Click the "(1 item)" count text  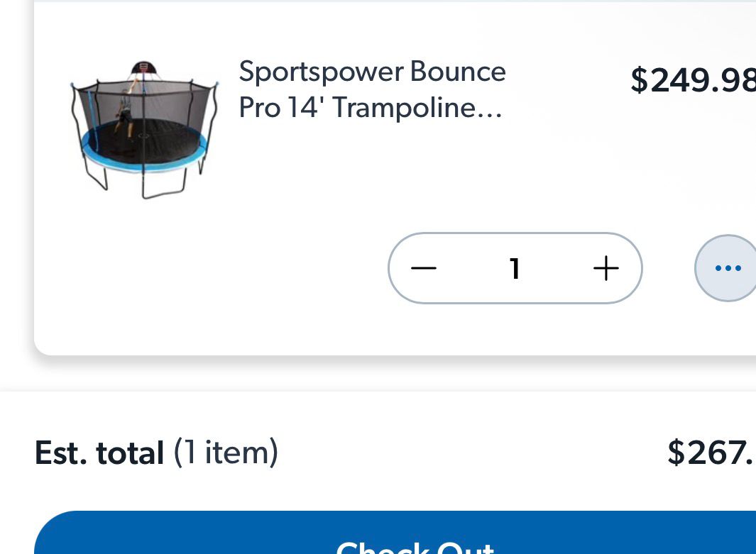226,452
